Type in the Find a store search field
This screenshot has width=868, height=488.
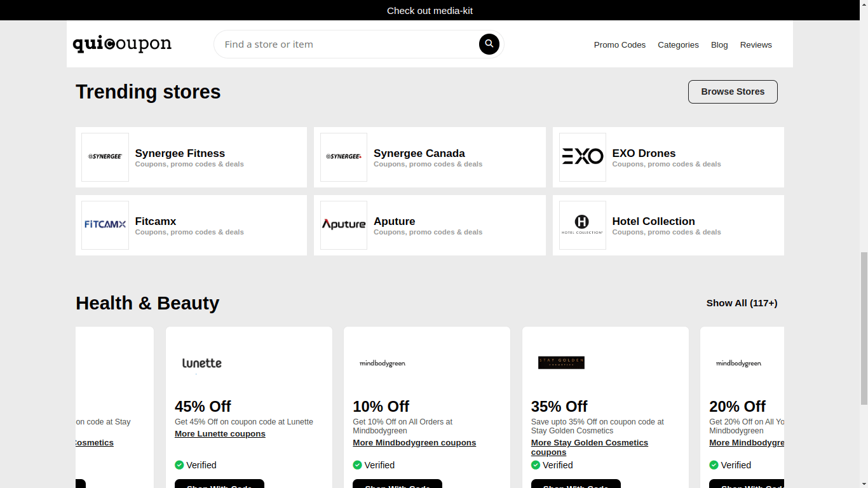pyautogui.click(x=346, y=44)
